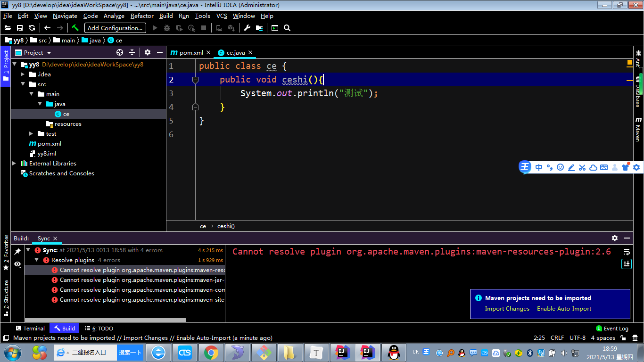Click the pin icon in Build panel

tap(17, 252)
